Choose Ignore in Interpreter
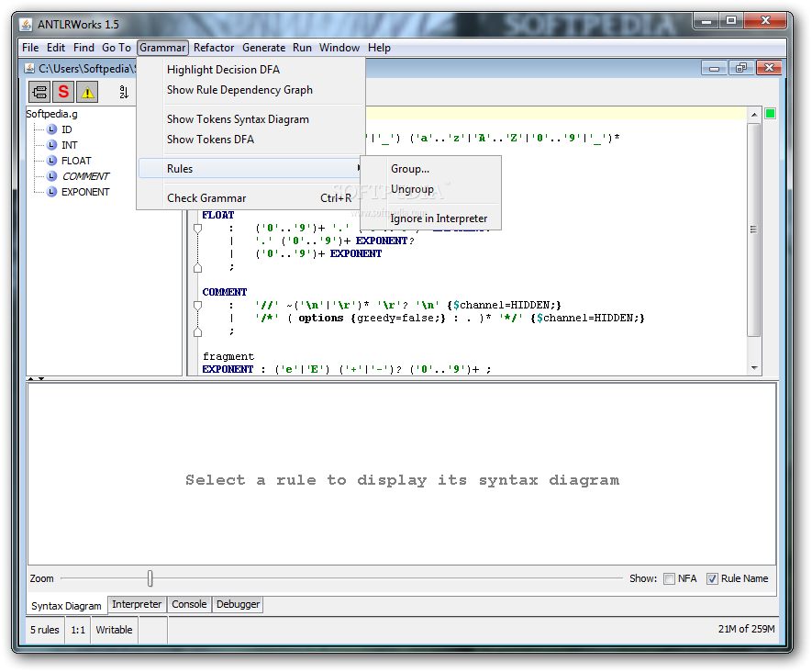This screenshot has width=812, height=672. coord(431,218)
